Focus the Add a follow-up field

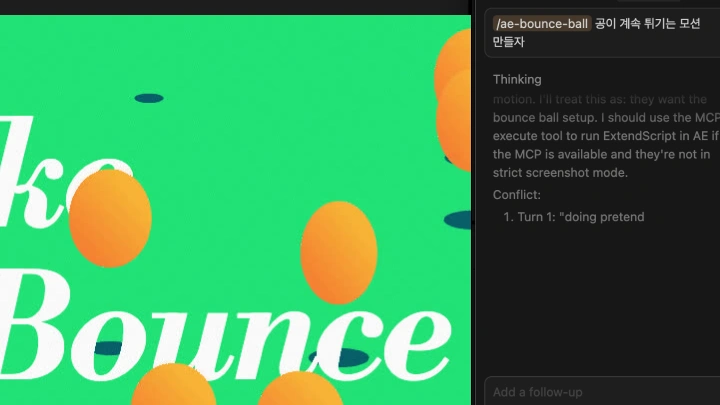pyautogui.click(x=600, y=392)
